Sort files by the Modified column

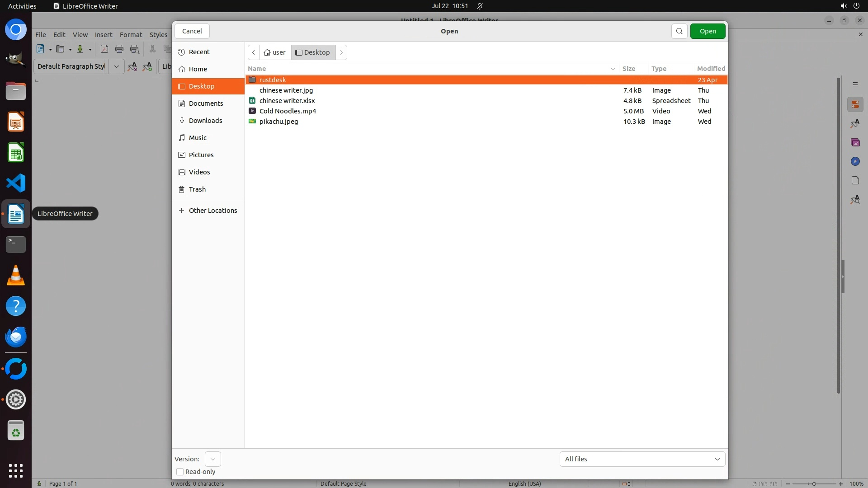[x=711, y=69]
